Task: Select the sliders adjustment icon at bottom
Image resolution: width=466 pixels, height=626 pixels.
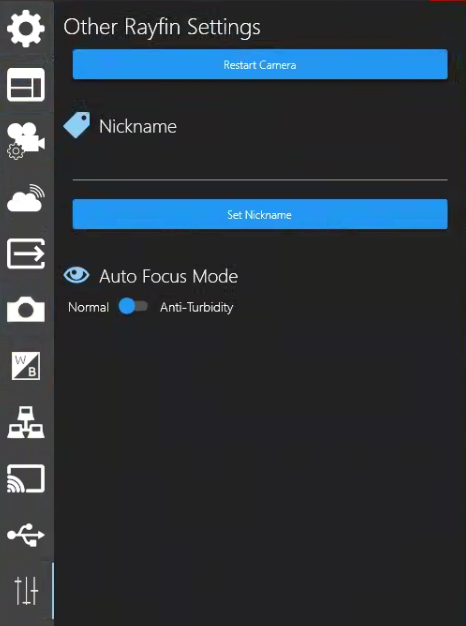Action: click(x=26, y=590)
